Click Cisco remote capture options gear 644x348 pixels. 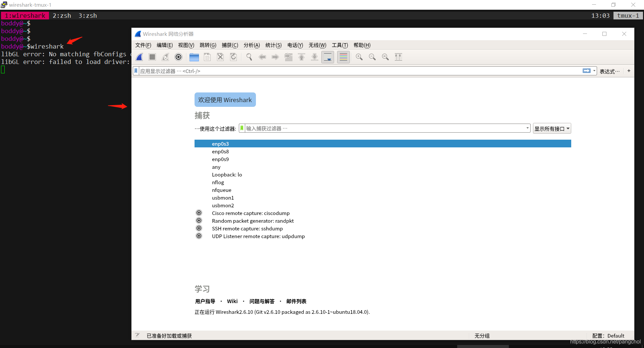[199, 213]
